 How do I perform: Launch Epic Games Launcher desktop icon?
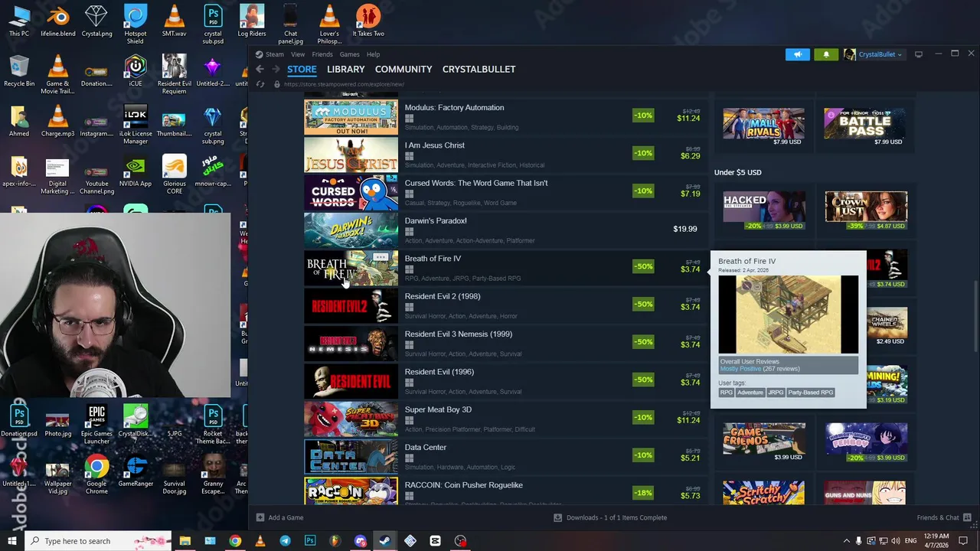(96, 425)
